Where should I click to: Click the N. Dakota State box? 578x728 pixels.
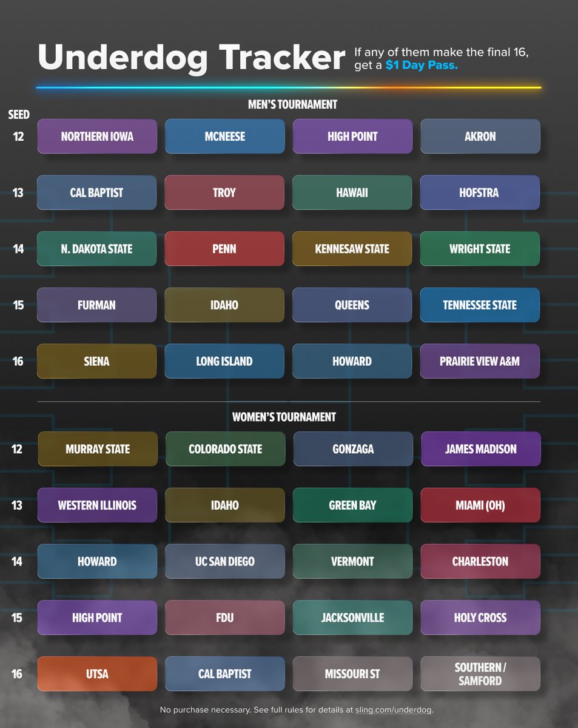tap(97, 249)
